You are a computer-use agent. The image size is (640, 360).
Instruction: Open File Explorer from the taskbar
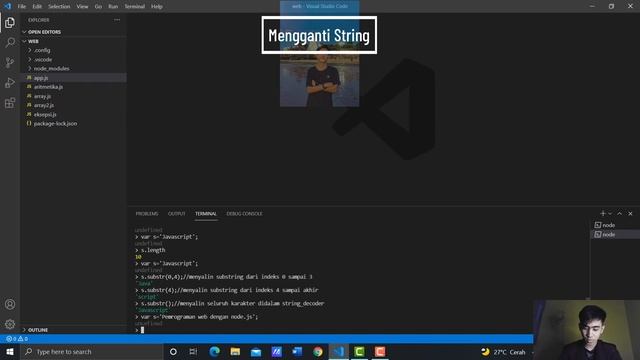tap(235, 351)
